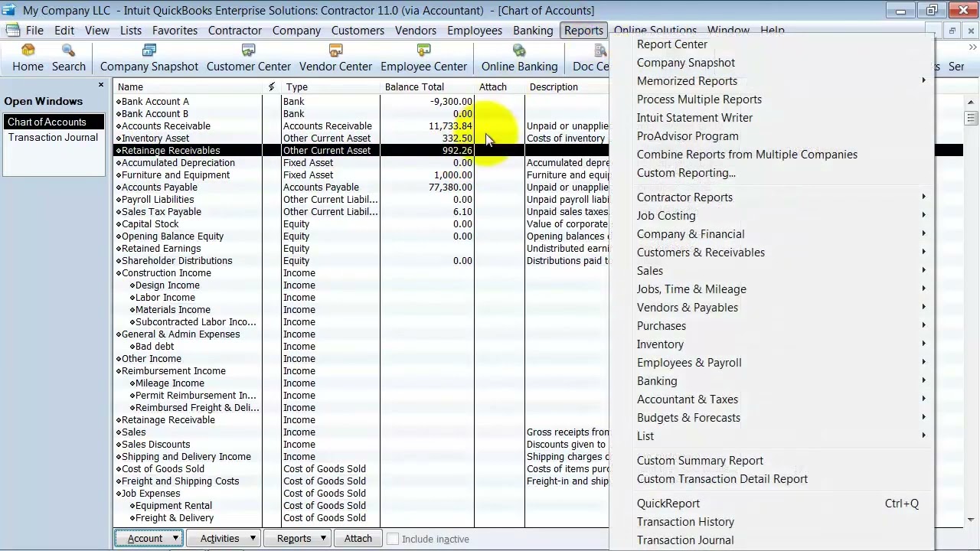Select the Accounts Receivable account row

(361, 126)
